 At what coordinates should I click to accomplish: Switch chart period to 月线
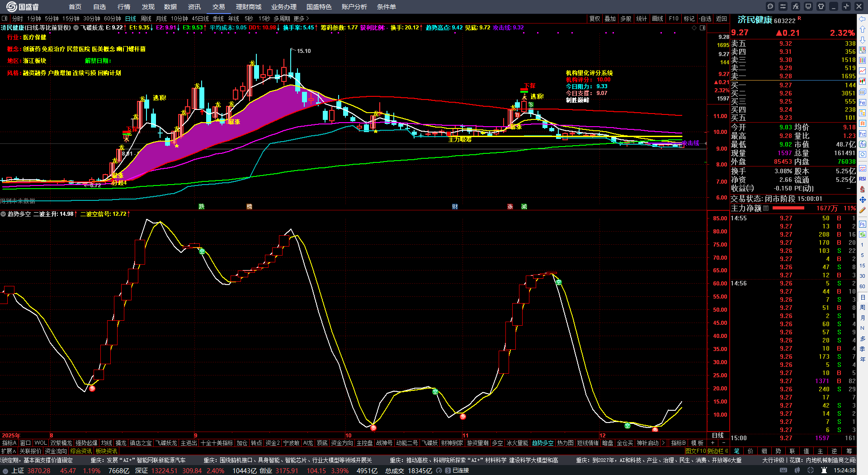161,19
